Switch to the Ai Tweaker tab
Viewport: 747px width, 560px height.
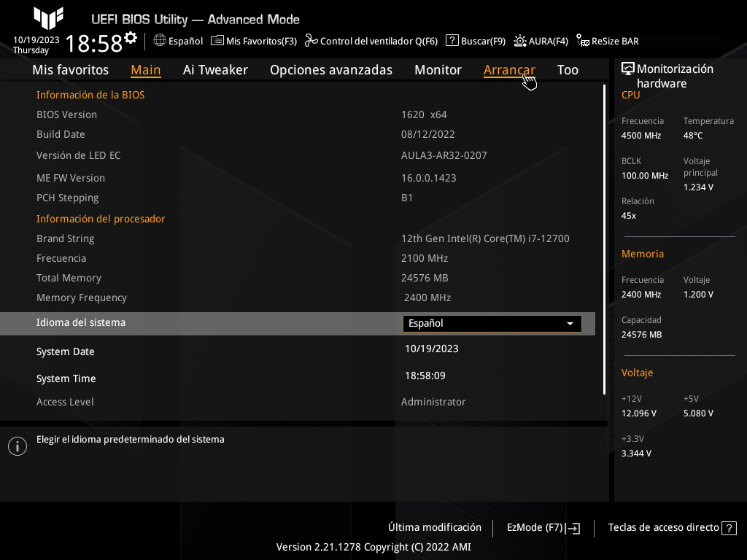215,70
